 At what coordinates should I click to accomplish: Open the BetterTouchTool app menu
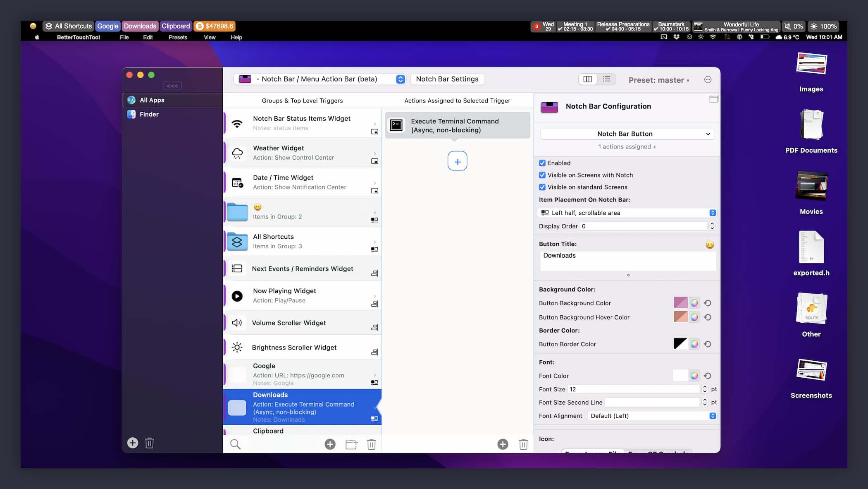click(x=78, y=37)
